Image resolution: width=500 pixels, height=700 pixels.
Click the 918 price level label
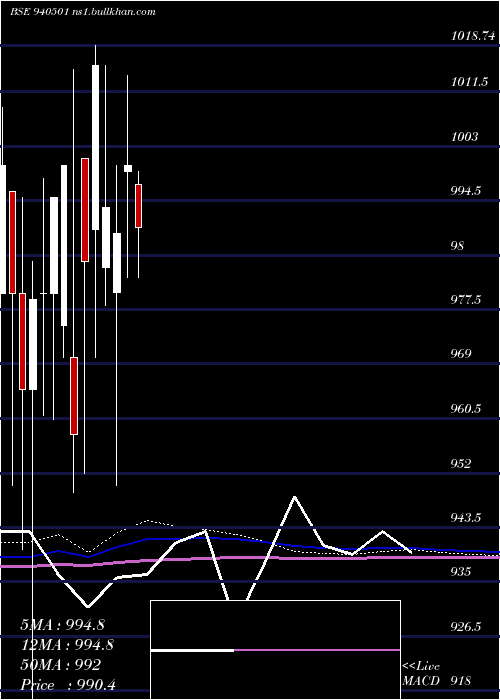pos(461,681)
